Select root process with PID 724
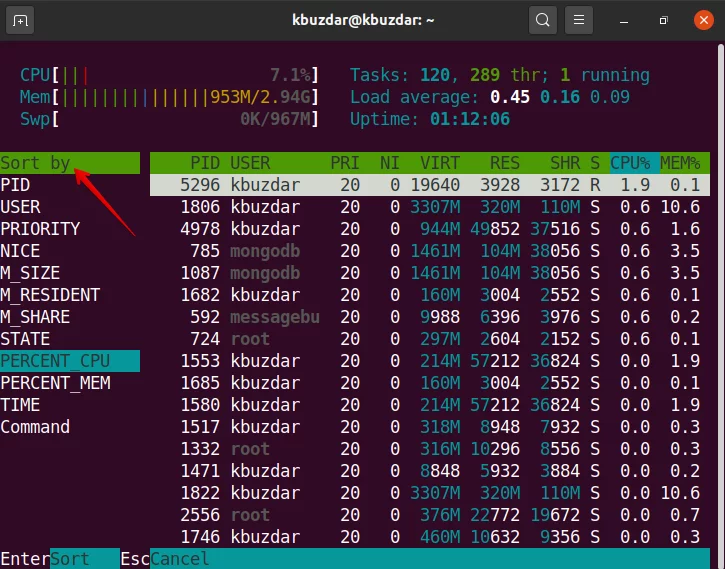This screenshot has height=569, width=725. click(x=430, y=339)
